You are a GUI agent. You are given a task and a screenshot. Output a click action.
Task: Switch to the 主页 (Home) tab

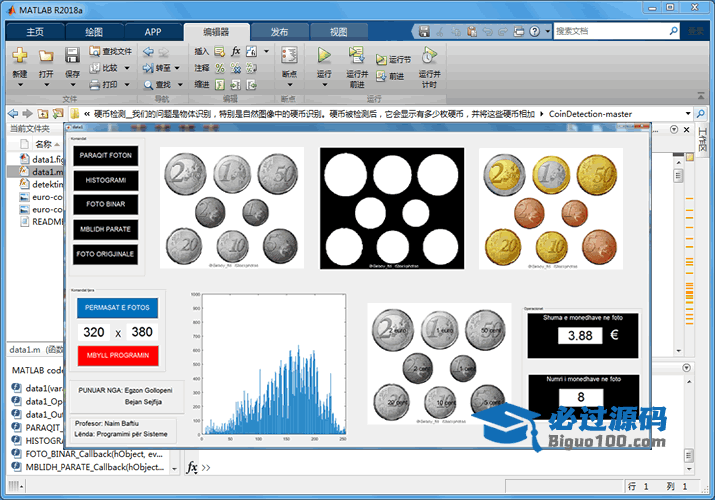34,32
